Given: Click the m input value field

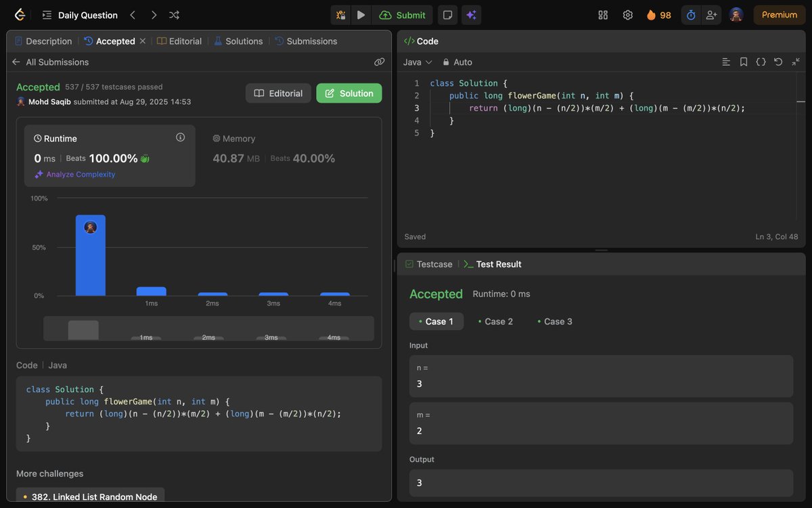Looking at the screenshot, I should point(601,423).
